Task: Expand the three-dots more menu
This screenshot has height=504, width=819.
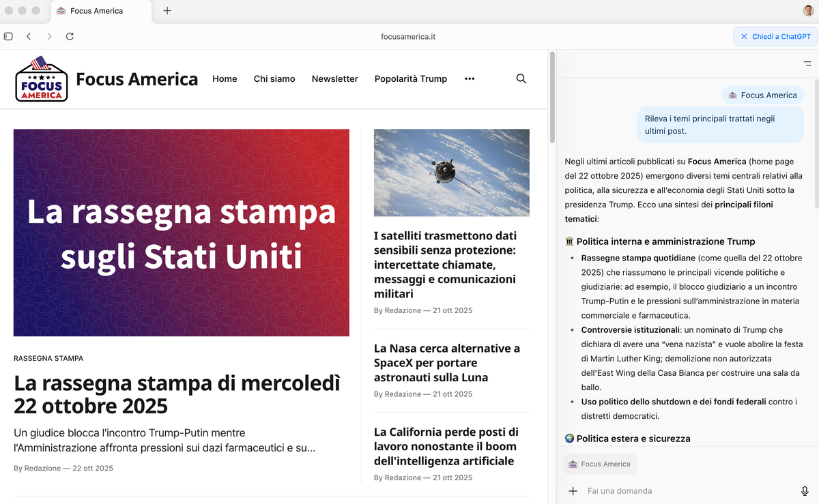Action: pos(469,78)
